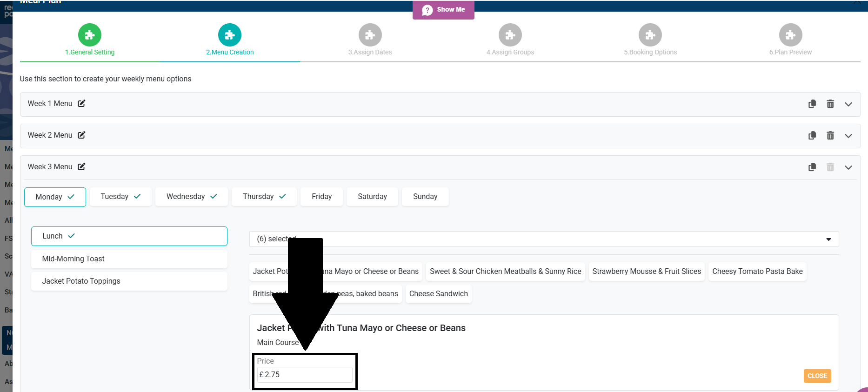Image resolution: width=868 pixels, height=392 pixels.
Task: Go to Assign Dates step icon
Action: [x=370, y=35]
